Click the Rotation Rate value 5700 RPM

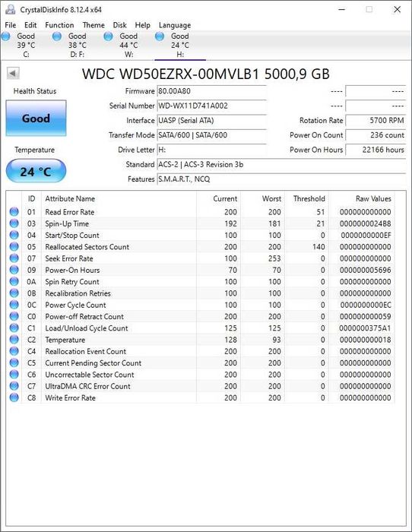point(376,120)
